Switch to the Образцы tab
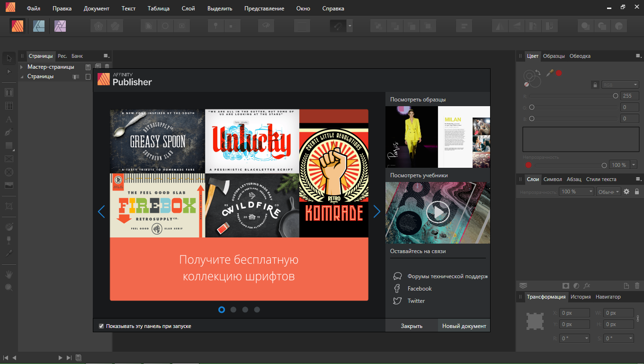644x364 pixels. [554, 56]
